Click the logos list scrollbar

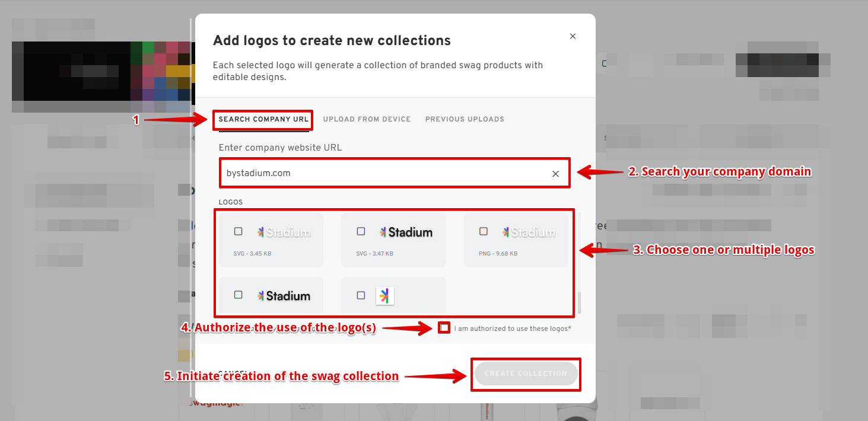[x=580, y=302]
